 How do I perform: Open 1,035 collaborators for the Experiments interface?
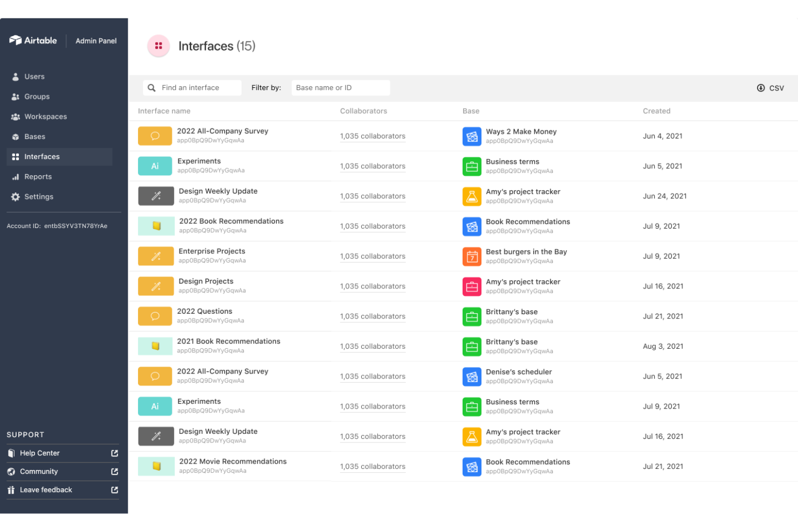pos(373,166)
